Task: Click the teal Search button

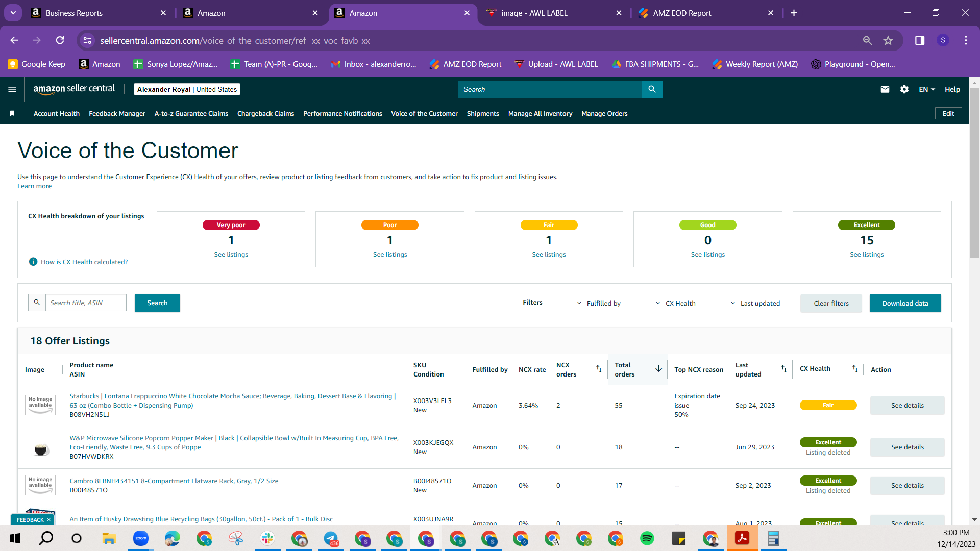Action: click(x=157, y=303)
